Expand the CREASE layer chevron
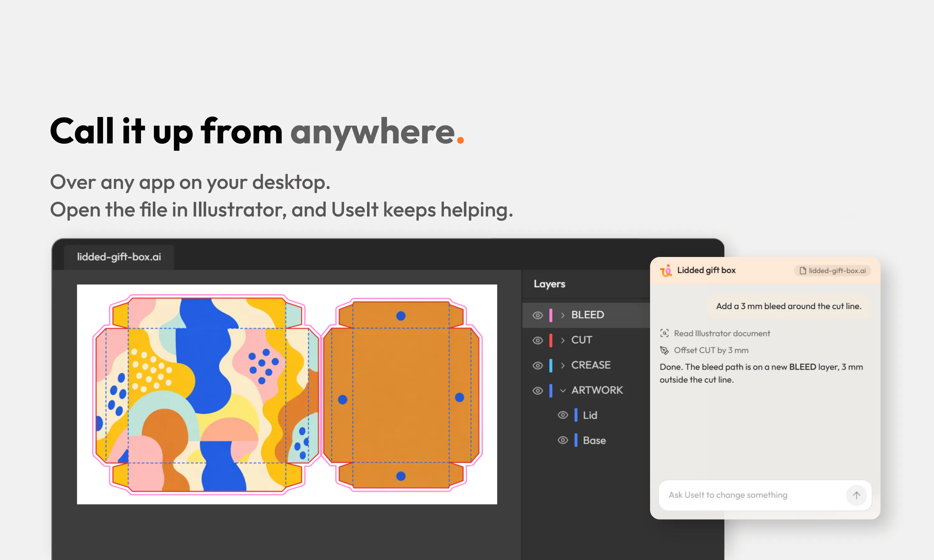This screenshot has height=560, width=934. 563,365
